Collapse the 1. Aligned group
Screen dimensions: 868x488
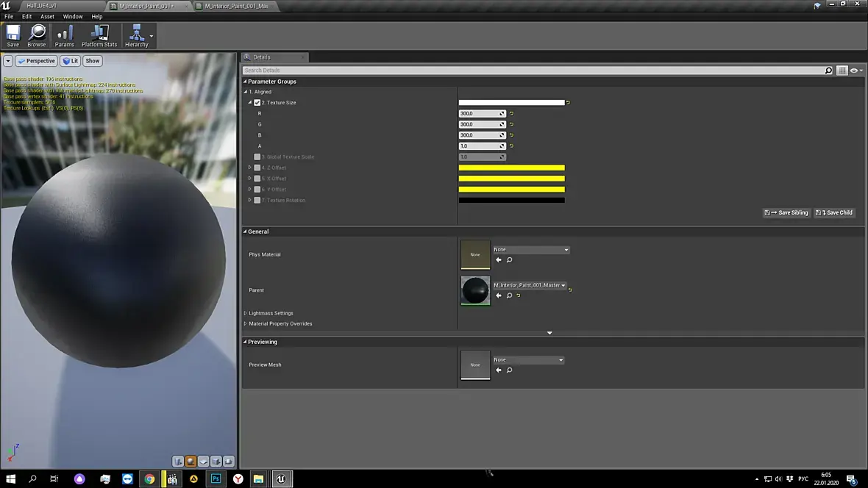[x=245, y=92]
